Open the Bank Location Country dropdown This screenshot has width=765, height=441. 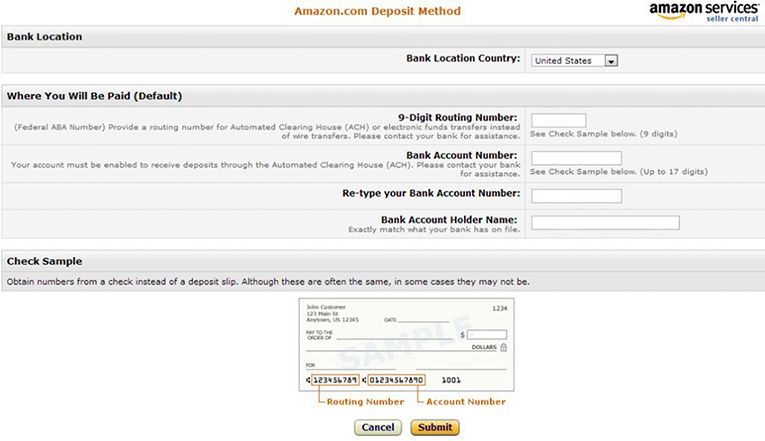point(574,60)
